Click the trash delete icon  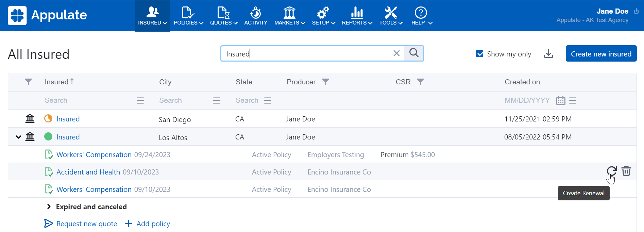click(626, 171)
